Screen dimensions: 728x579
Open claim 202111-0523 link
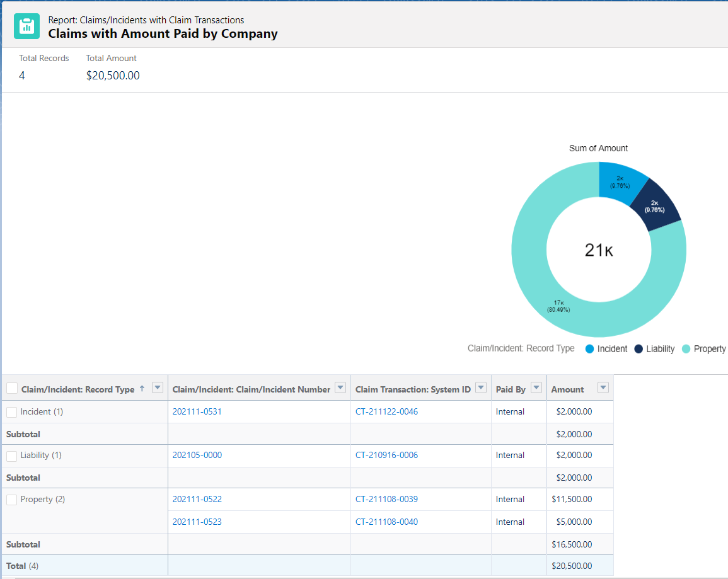(x=197, y=522)
